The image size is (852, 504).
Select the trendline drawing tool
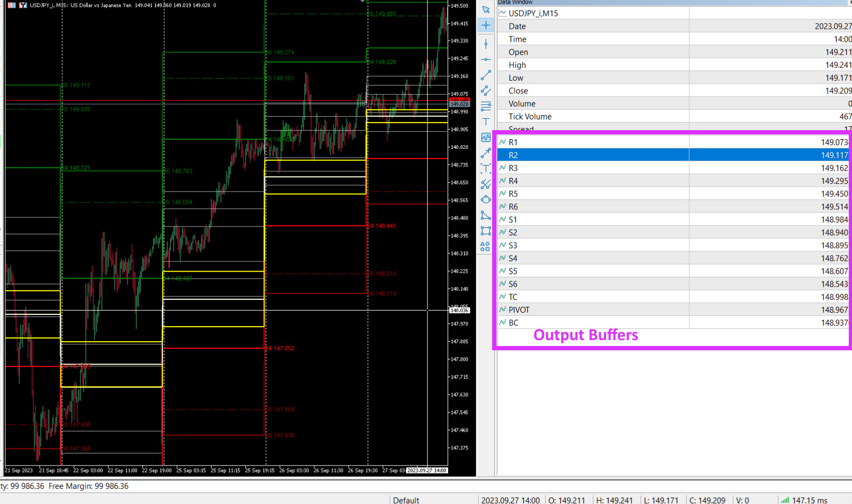(486, 75)
